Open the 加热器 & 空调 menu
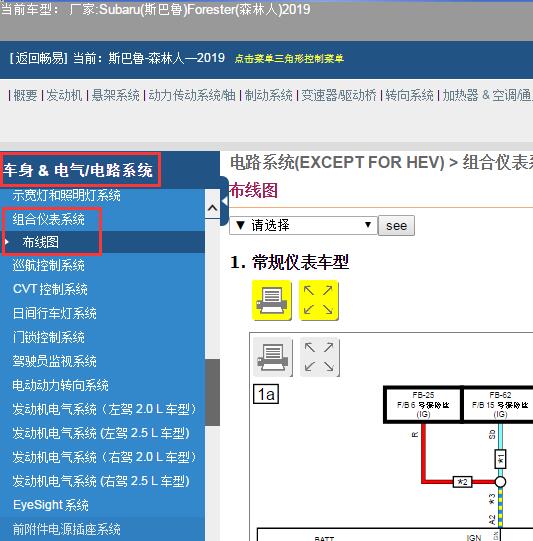The width and height of the screenshot is (533, 541). (487, 95)
